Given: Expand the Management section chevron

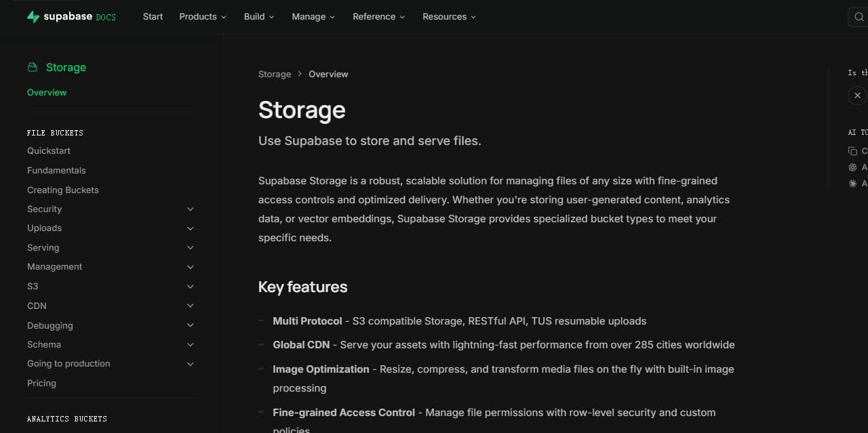Looking at the screenshot, I should click(x=191, y=267).
